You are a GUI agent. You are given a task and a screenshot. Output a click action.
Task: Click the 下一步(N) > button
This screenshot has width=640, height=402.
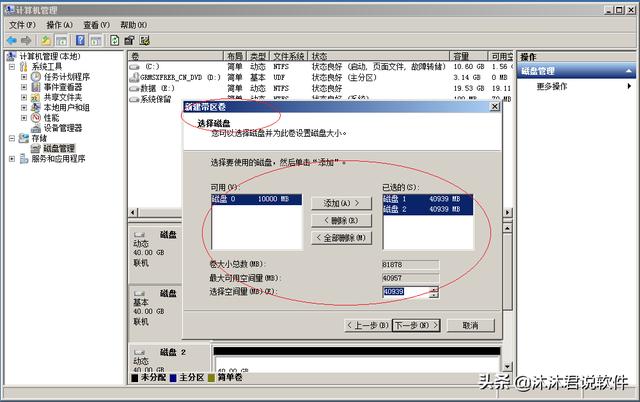(x=416, y=325)
